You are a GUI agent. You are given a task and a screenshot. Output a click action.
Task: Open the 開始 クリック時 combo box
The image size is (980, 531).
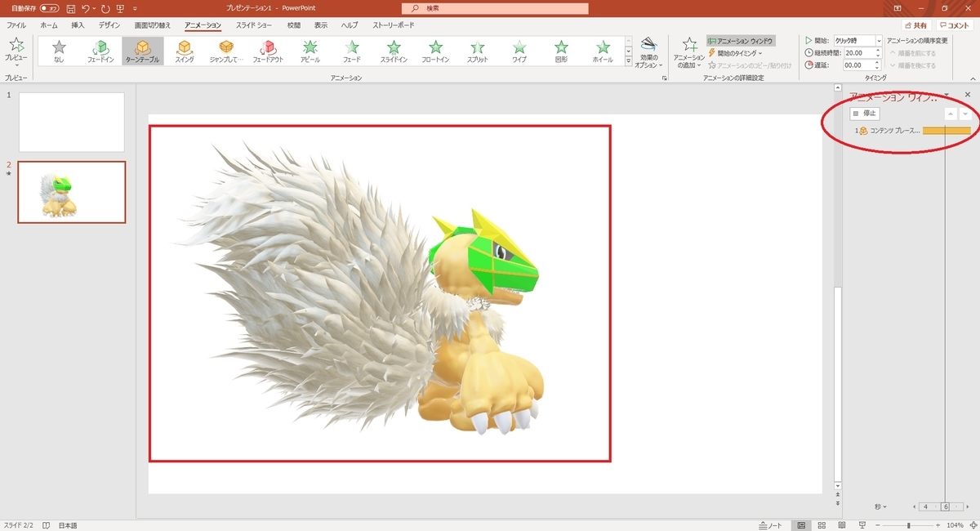(858, 40)
